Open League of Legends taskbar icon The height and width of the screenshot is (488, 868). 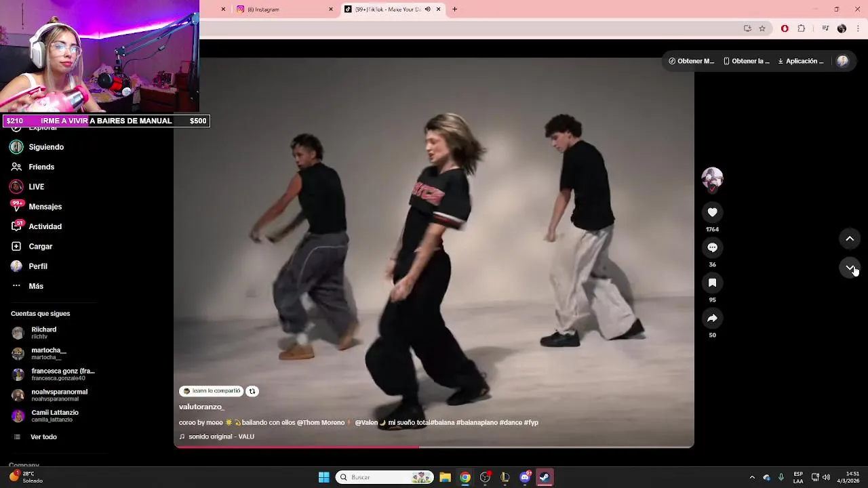[x=505, y=477]
